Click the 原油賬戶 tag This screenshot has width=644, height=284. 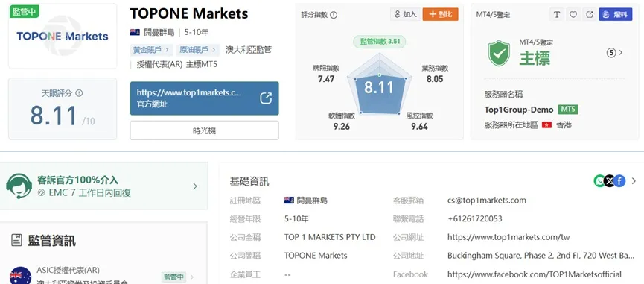point(198,50)
